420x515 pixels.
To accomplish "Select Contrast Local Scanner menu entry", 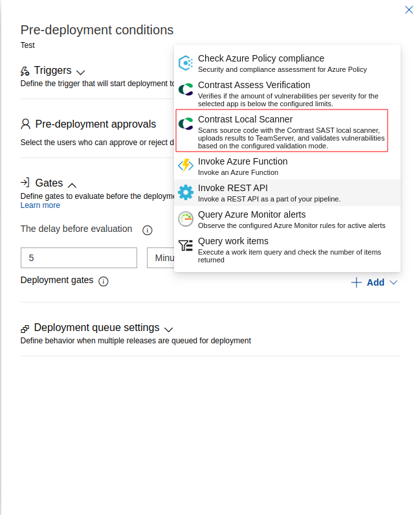I will point(282,131).
